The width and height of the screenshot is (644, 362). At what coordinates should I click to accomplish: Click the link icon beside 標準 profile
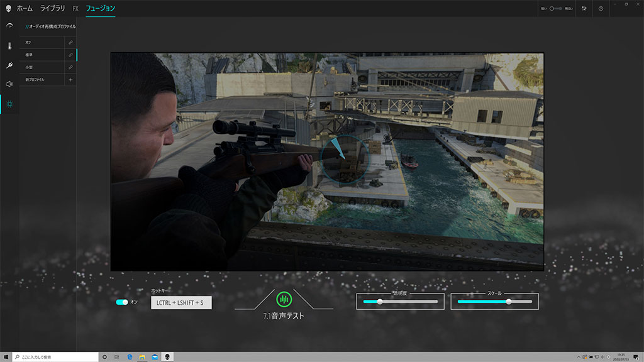pos(70,55)
